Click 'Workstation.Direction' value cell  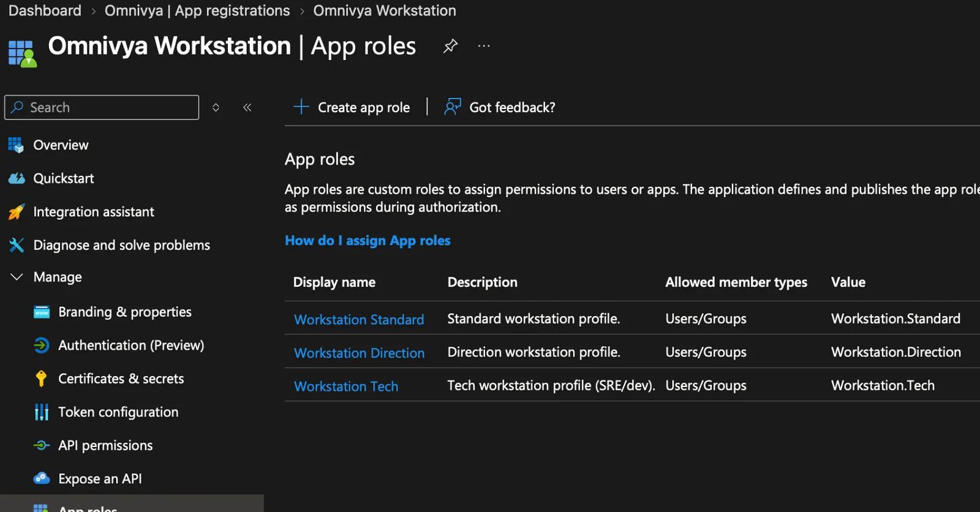click(x=896, y=352)
